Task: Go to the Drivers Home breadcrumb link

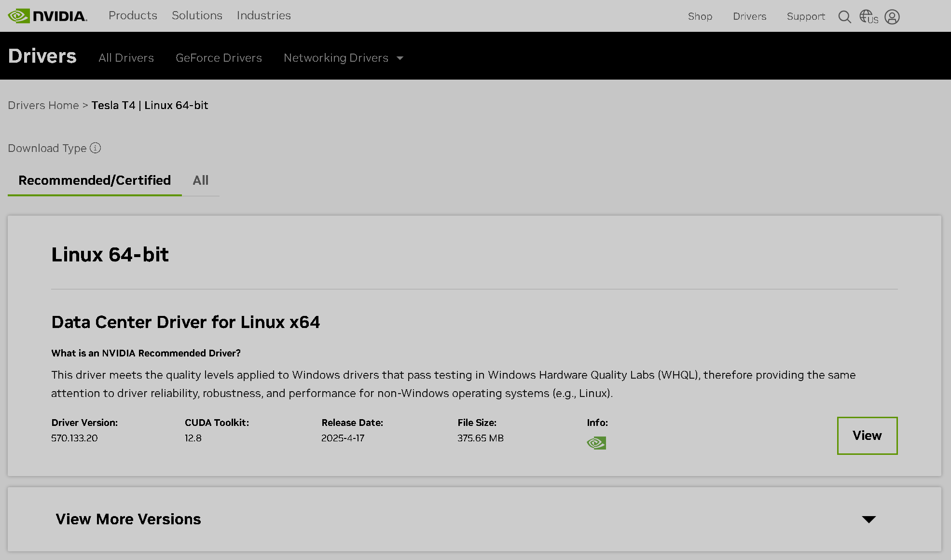Action: click(43, 105)
